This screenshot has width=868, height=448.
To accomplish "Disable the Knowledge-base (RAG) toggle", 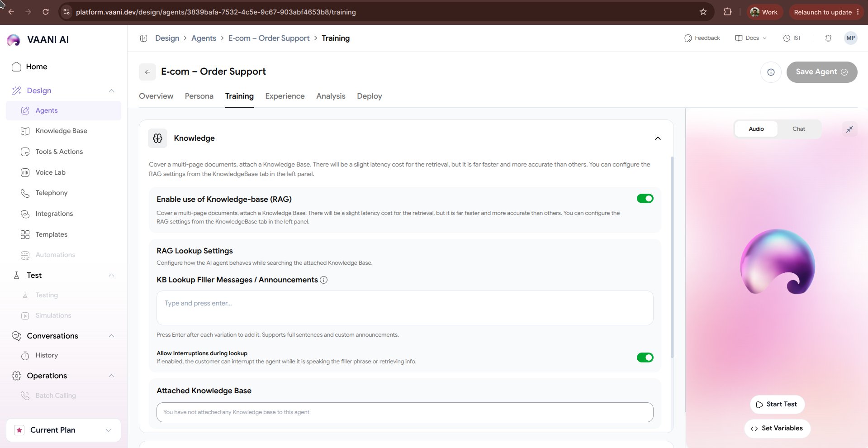I will pos(645,199).
